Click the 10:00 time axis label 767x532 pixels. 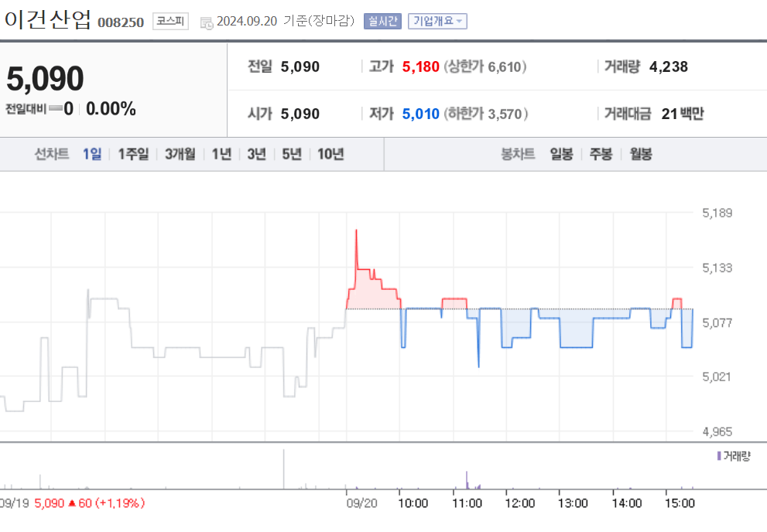(x=413, y=503)
